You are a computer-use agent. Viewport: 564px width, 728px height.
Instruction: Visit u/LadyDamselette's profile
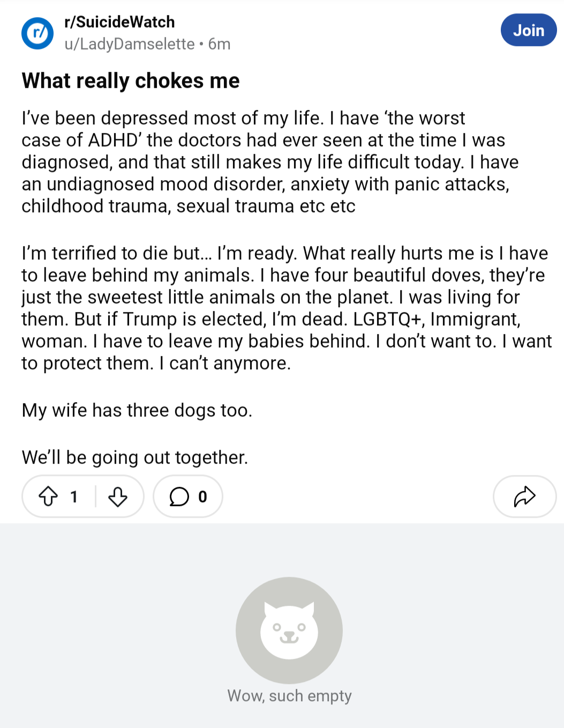click(x=130, y=44)
